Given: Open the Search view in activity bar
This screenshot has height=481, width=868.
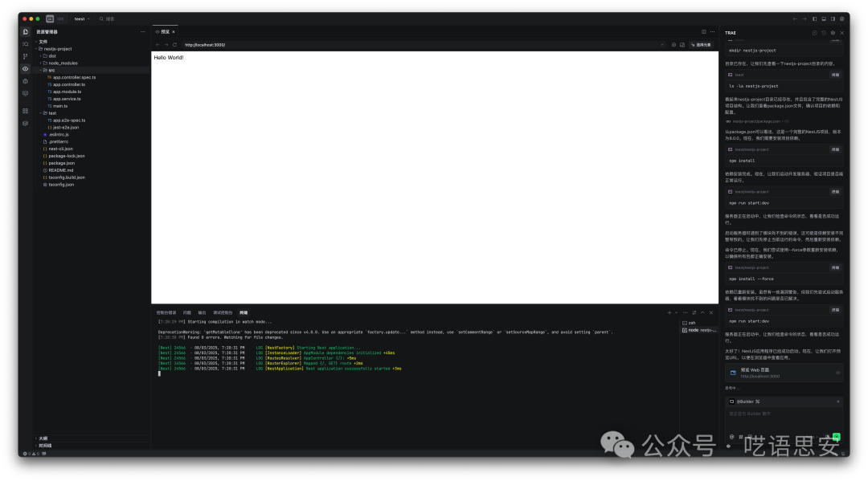Looking at the screenshot, I should 26,43.
